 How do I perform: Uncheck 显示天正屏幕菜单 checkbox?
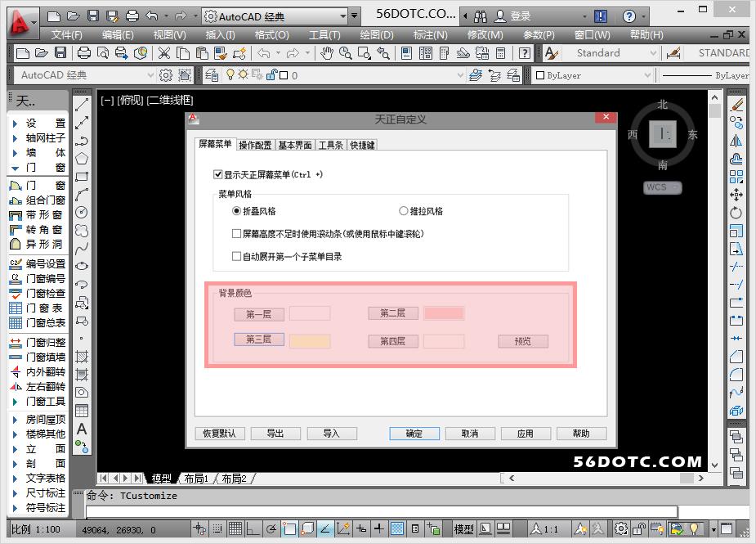pos(217,174)
